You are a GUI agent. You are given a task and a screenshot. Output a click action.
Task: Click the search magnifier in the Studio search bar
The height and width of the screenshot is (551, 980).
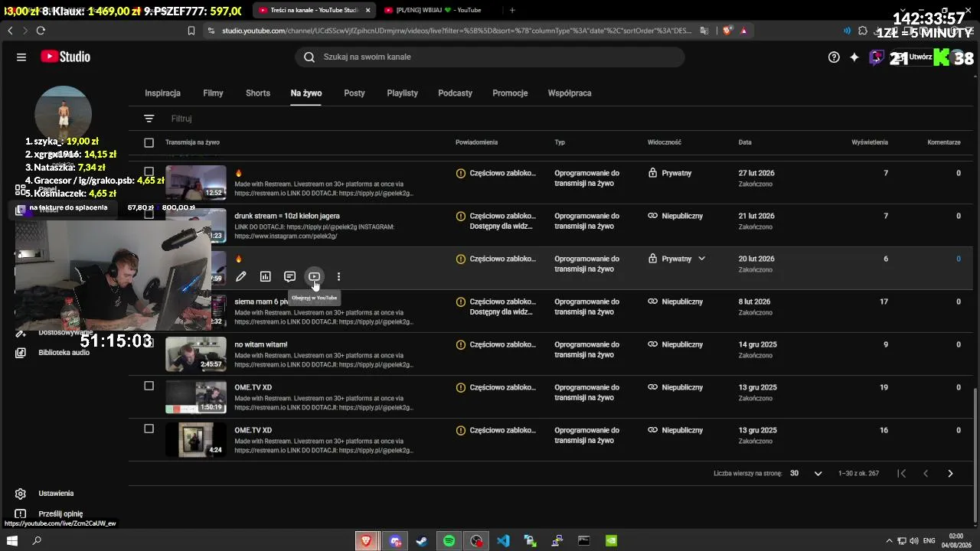point(309,57)
